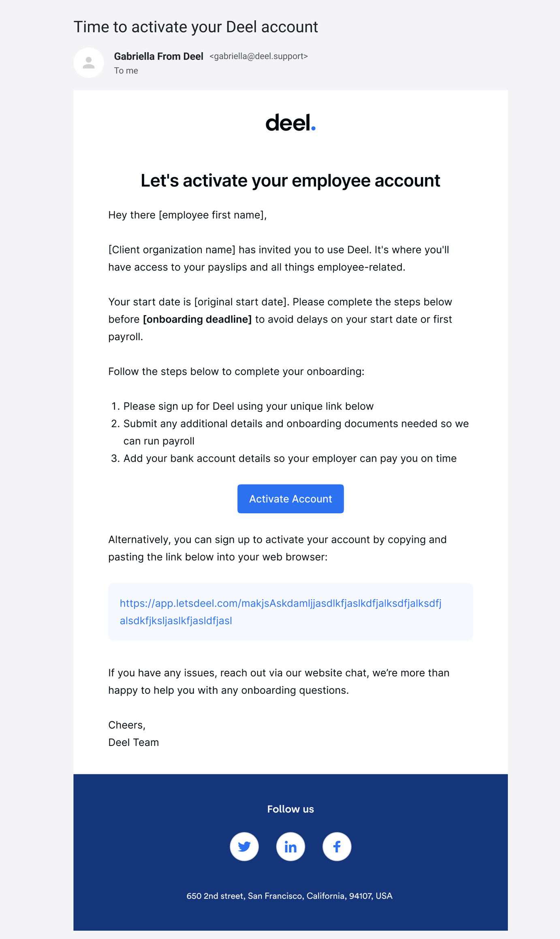Select the gabriella@deel.support email address

pos(259,56)
